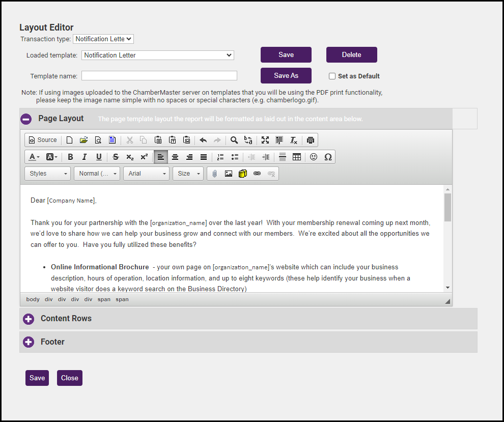Undo the last edit

(x=203, y=140)
